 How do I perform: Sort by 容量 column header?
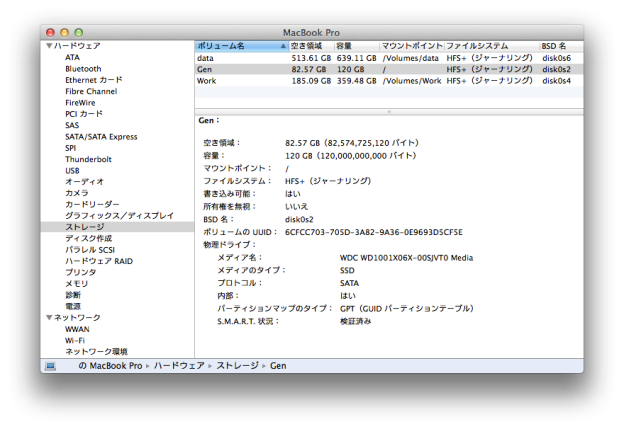357,46
